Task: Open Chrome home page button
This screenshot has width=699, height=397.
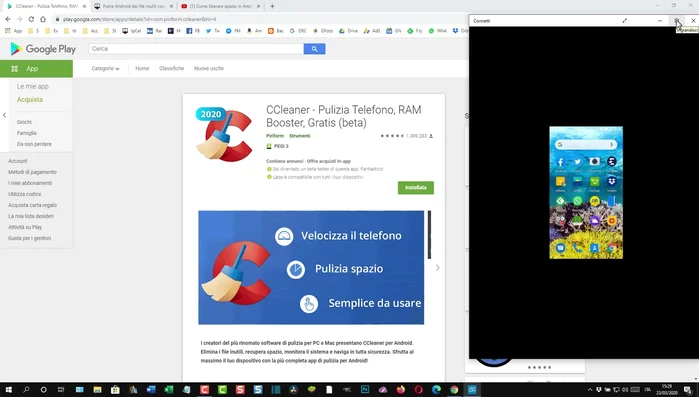Action: [43, 19]
